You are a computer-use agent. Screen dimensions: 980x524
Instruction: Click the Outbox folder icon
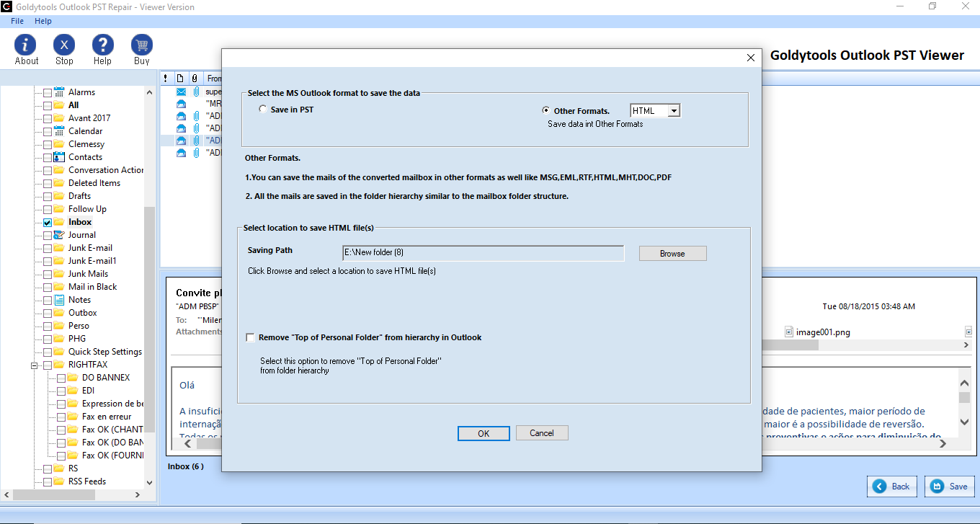coord(59,313)
